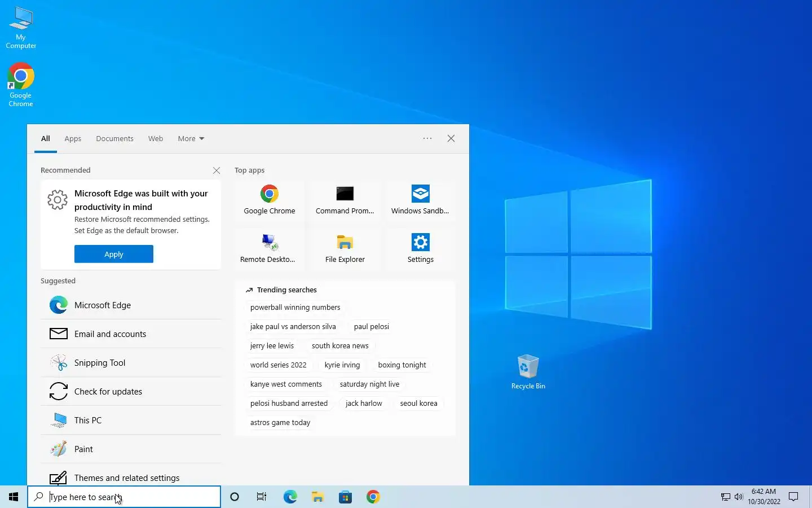Launch Paint from Suggested list
This screenshot has height=508, width=812.
coord(131,449)
